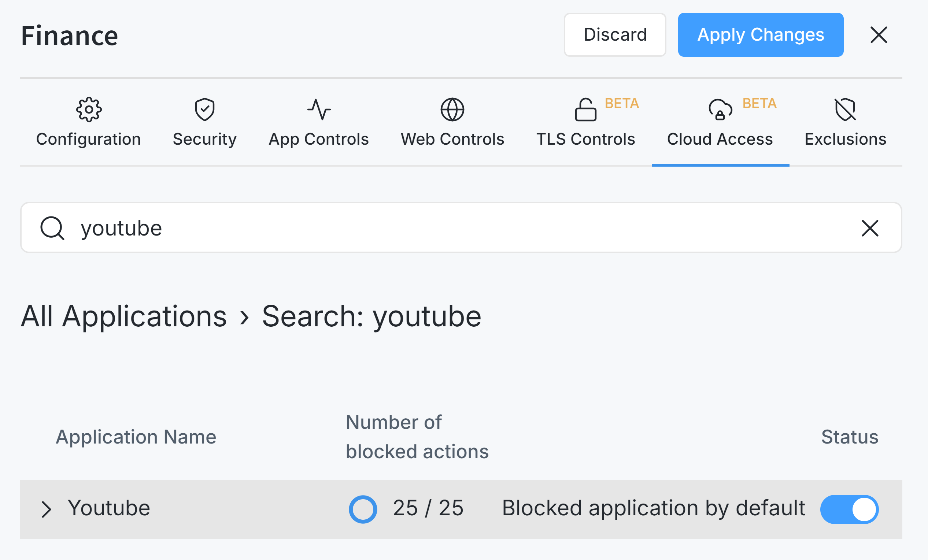The width and height of the screenshot is (928, 560).
Task: Click the Finance panel title
Action: tap(70, 36)
